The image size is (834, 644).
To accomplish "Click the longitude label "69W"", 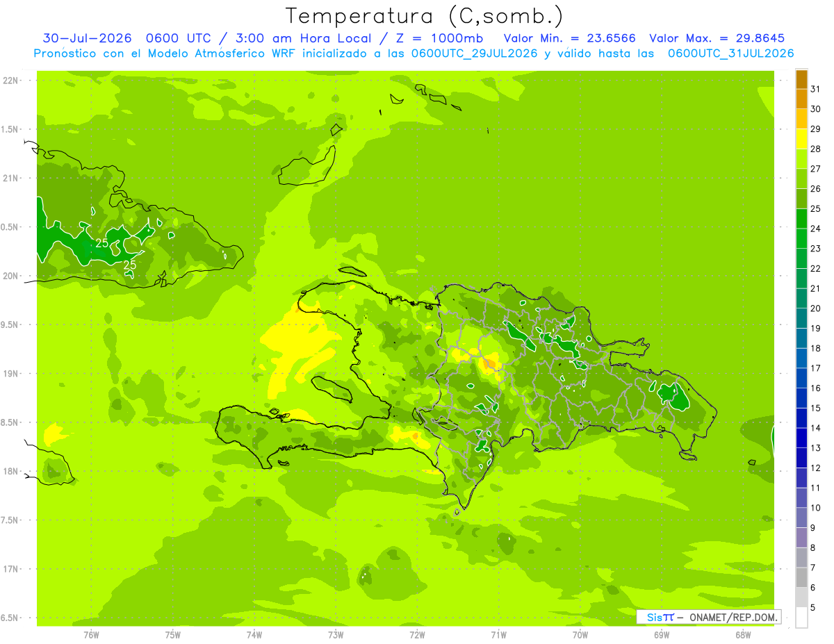I will pyautogui.click(x=662, y=634).
